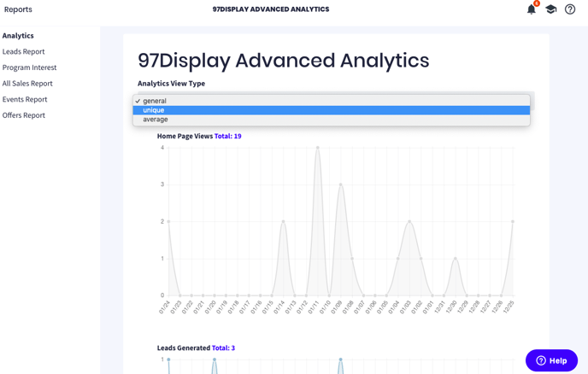Open Program Interest report

[x=29, y=67]
